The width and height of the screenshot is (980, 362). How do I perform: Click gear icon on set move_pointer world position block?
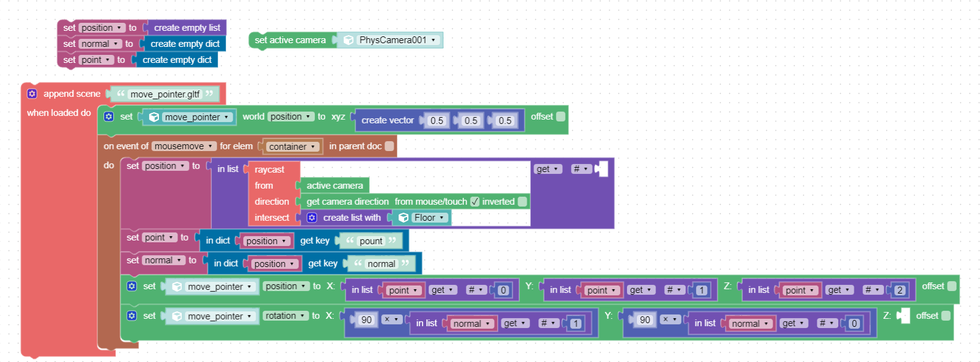pyautogui.click(x=109, y=117)
